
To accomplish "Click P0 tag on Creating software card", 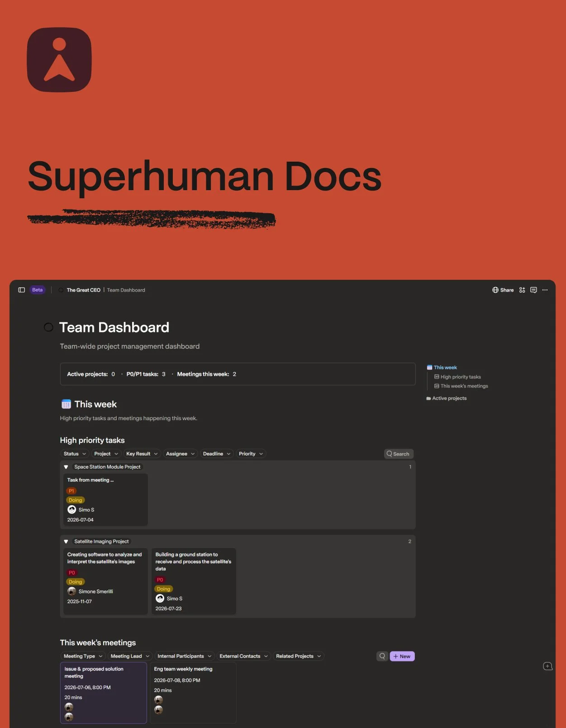I will [x=72, y=573].
